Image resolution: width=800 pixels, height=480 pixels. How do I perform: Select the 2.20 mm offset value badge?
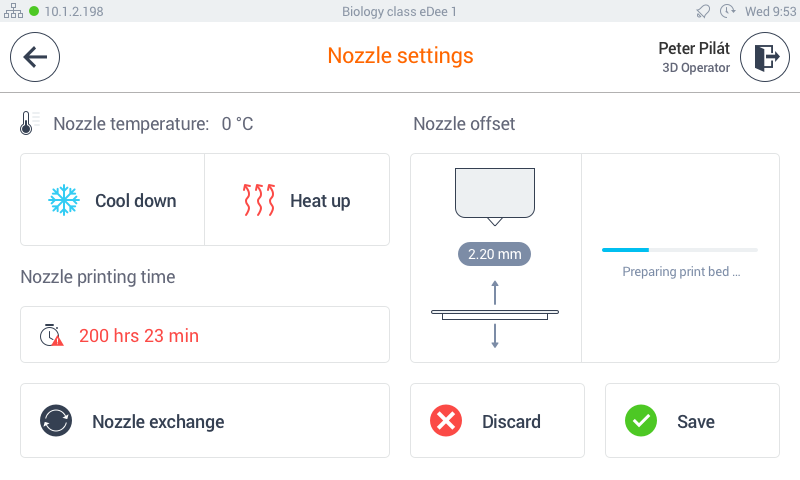click(494, 254)
